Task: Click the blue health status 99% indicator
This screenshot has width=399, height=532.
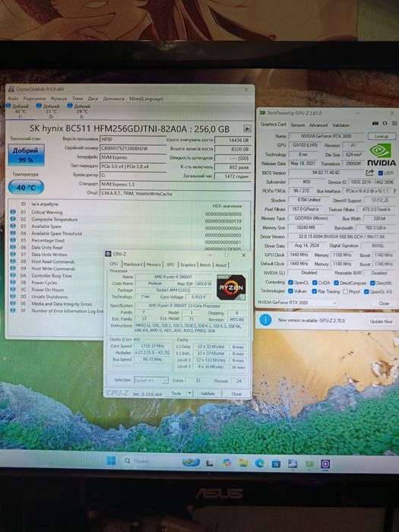Action: (26, 155)
